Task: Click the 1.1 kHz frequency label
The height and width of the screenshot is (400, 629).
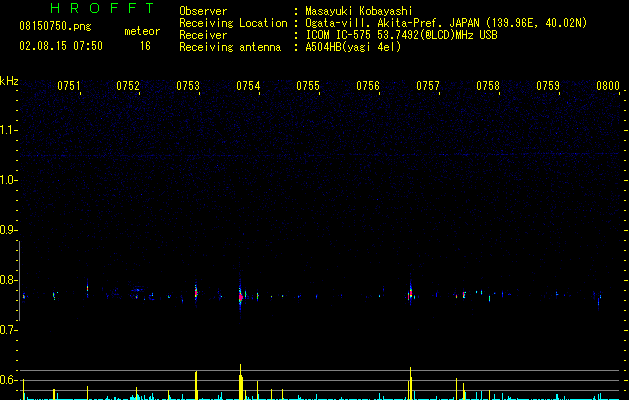Action: 8,130
